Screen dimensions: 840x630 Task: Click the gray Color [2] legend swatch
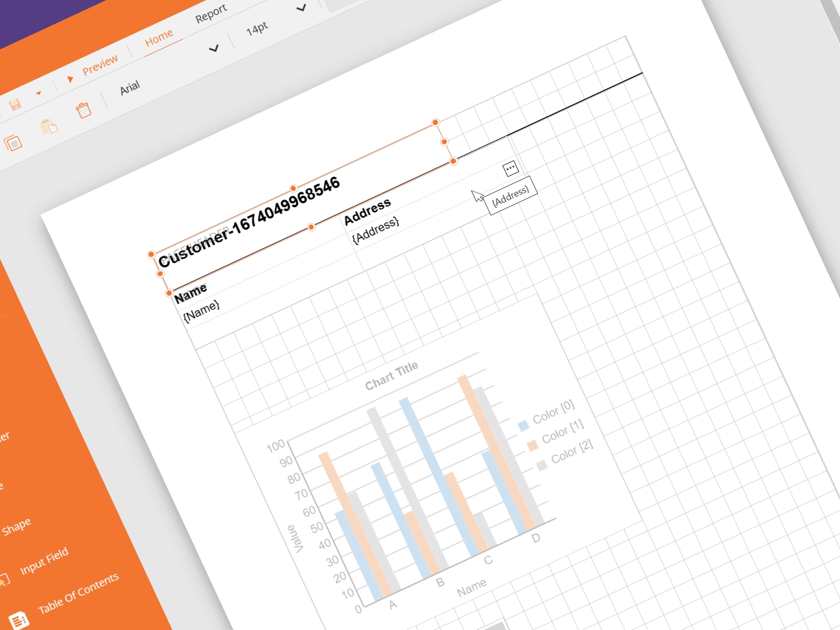click(542, 465)
